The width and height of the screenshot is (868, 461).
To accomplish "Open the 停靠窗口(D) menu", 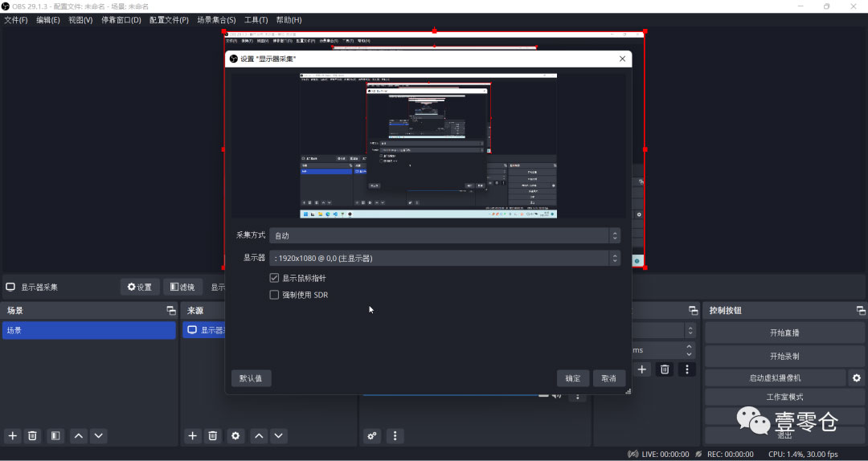I will [x=121, y=19].
